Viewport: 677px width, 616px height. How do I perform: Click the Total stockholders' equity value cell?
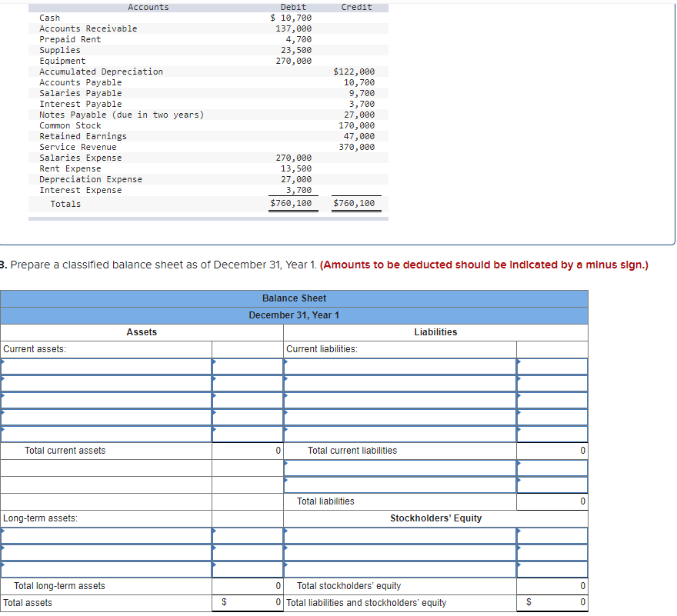tap(552, 586)
